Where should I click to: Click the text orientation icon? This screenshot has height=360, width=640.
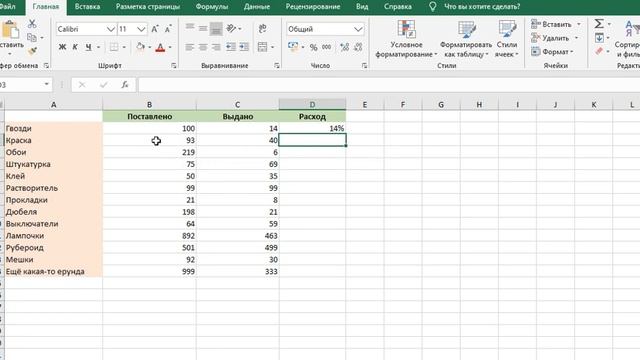(x=231, y=28)
